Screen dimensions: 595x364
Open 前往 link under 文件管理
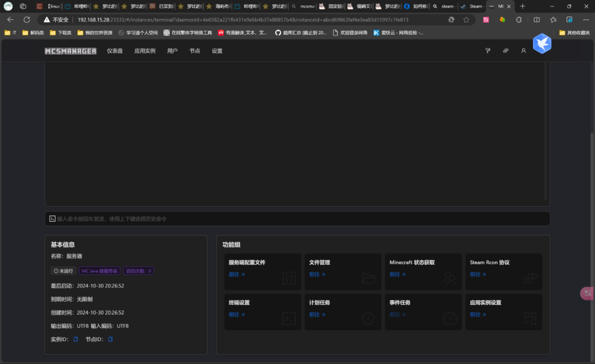(317, 275)
